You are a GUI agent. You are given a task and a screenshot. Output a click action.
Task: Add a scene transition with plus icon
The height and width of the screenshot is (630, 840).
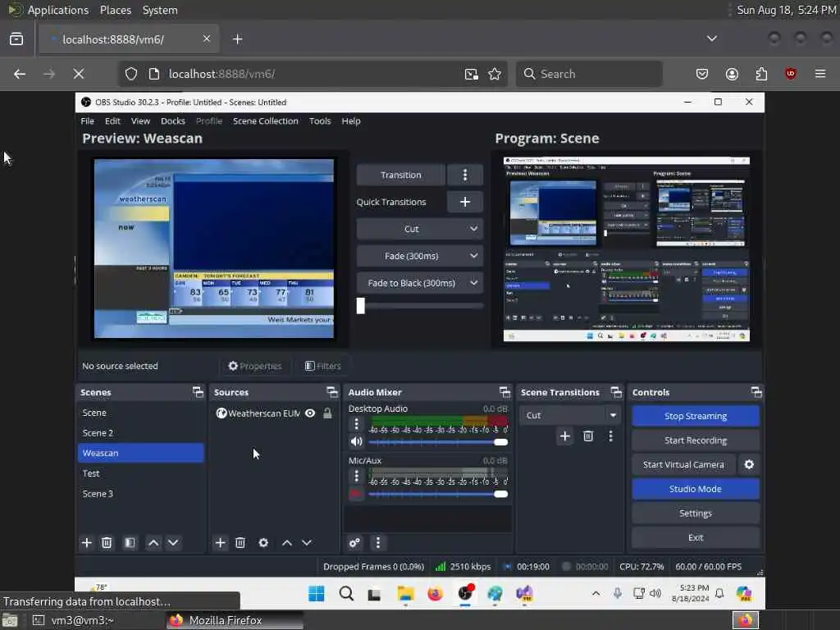[x=564, y=436]
